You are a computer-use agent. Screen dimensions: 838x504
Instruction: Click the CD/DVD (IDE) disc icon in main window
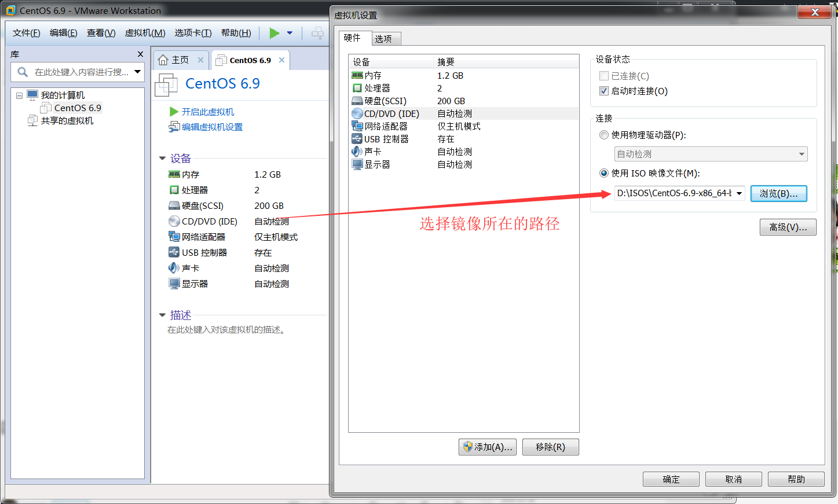pos(174,221)
